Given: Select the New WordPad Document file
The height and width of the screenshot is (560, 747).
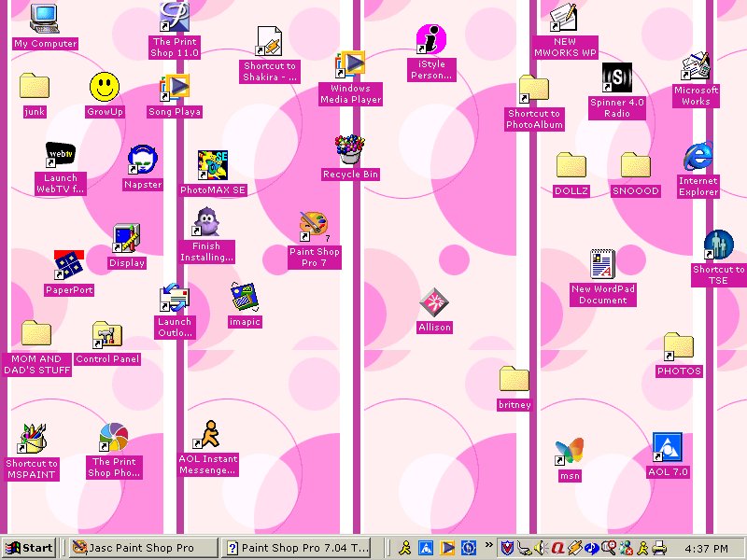Looking at the screenshot, I should 602,265.
